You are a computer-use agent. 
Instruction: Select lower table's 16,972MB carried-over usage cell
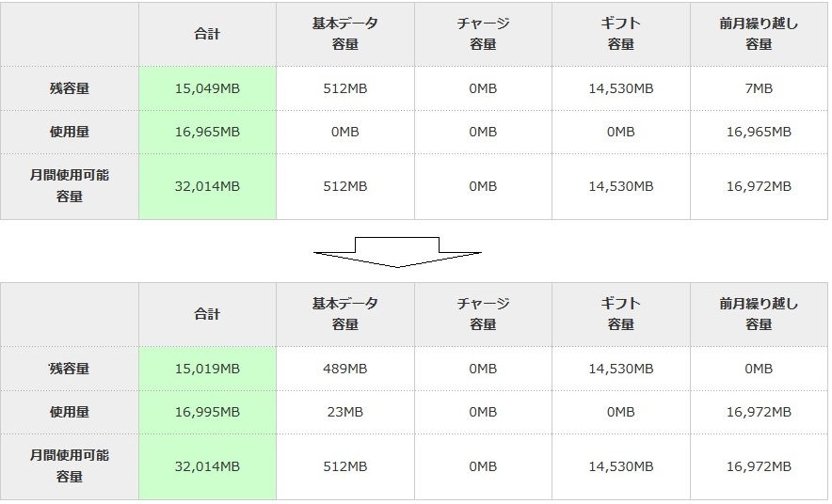(x=759, y=412)
